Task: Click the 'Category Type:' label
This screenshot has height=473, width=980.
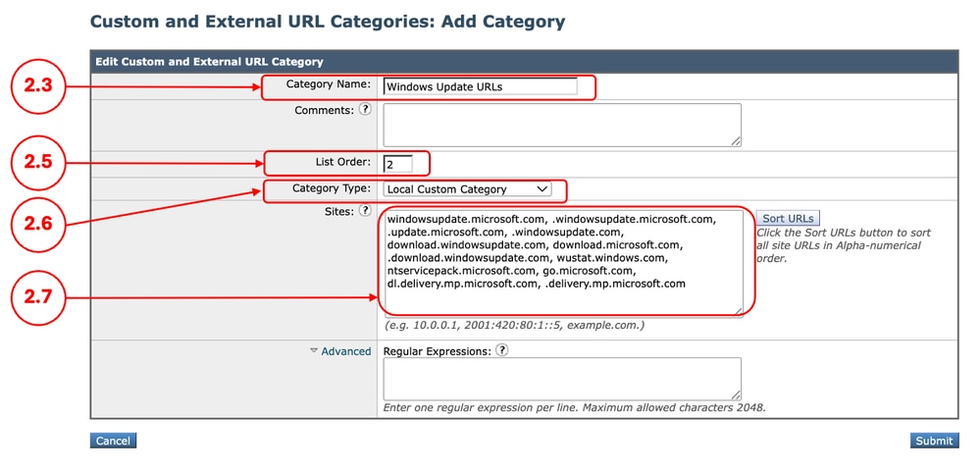Action: pos(332,188)
